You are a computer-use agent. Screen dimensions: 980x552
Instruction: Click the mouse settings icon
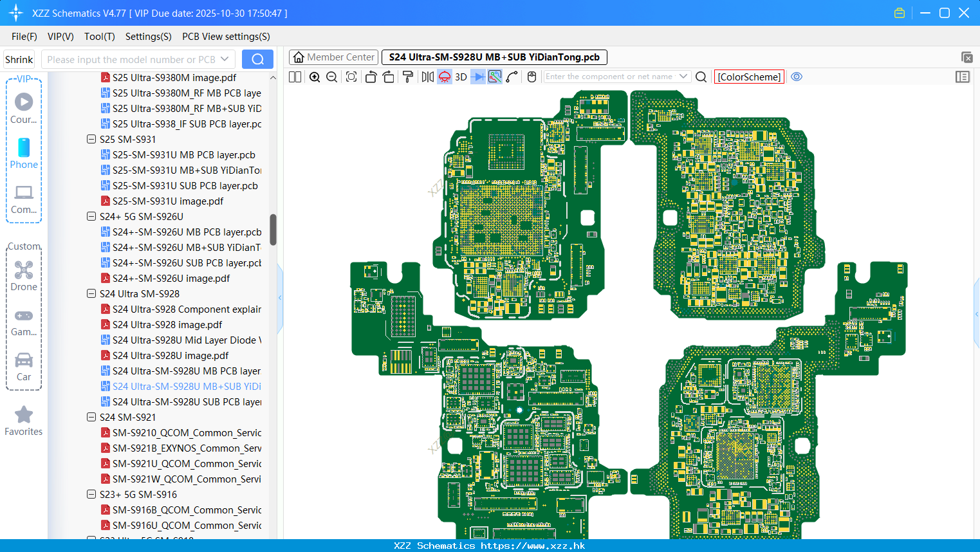[532, 77]
